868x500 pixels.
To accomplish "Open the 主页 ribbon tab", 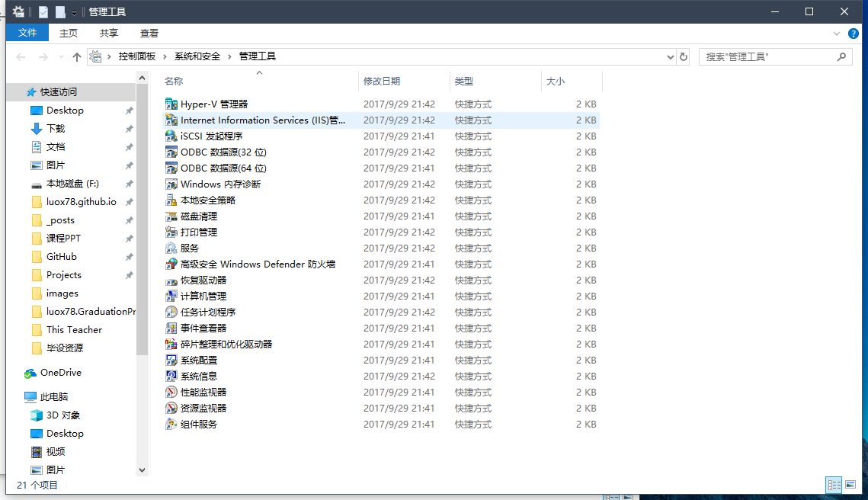I will tap(69, 34).
